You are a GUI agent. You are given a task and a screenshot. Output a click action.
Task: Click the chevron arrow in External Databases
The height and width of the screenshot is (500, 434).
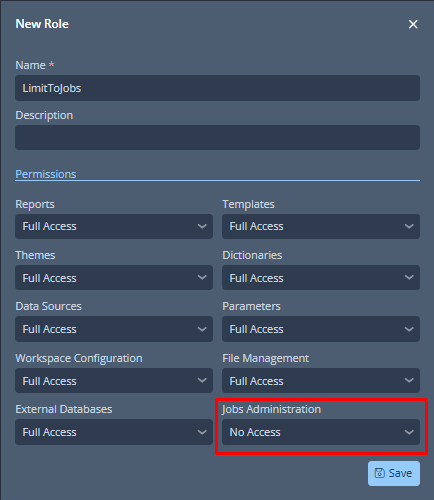[202, 432]
